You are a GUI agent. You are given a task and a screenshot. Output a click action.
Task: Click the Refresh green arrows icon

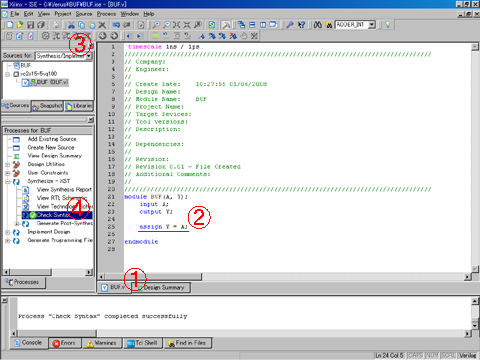coord(211,25)
